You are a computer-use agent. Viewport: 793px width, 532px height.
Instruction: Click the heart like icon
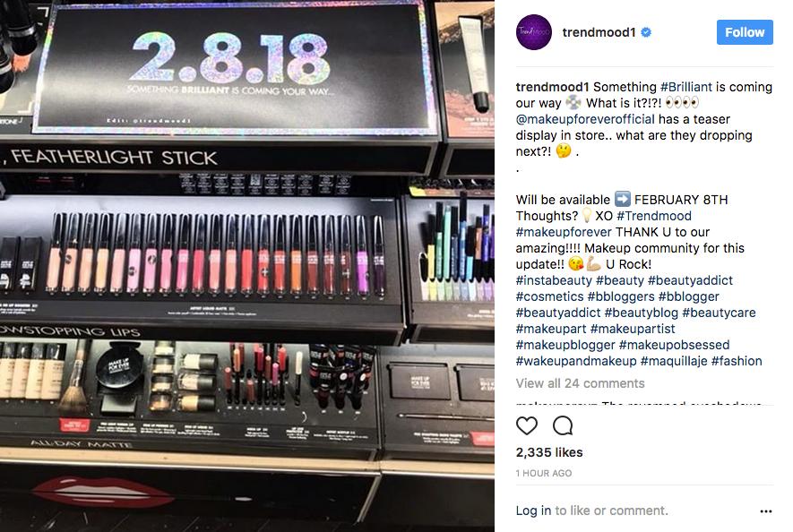click(527, 425)
